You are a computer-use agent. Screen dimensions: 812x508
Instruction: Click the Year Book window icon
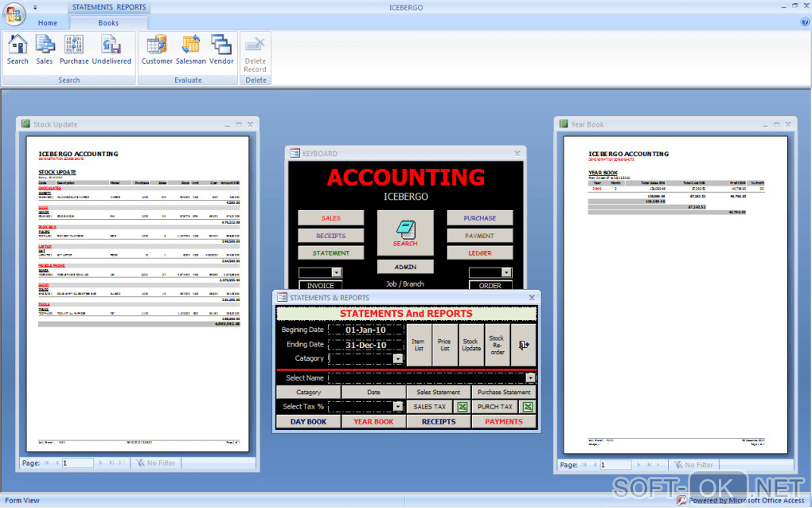point(564,123)
